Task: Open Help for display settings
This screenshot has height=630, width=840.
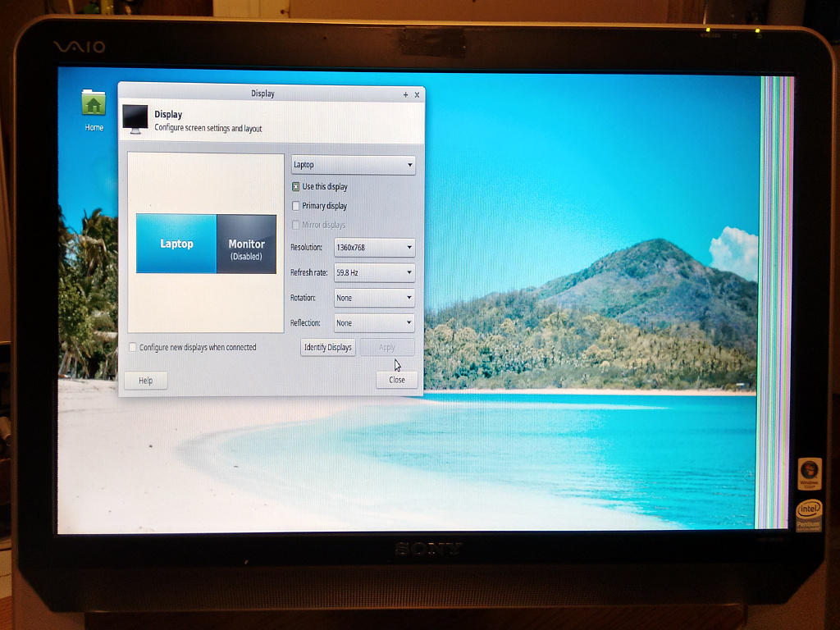Action: (x=145, y=381)
